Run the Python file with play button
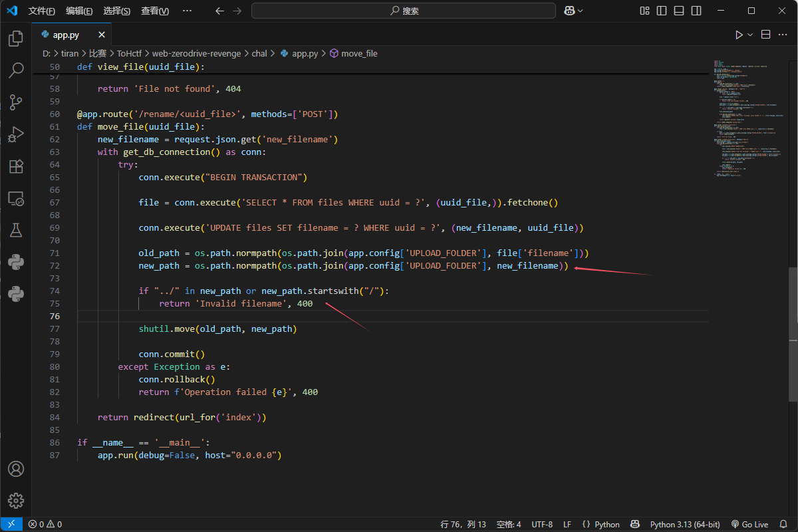 (x=739, y=35)
